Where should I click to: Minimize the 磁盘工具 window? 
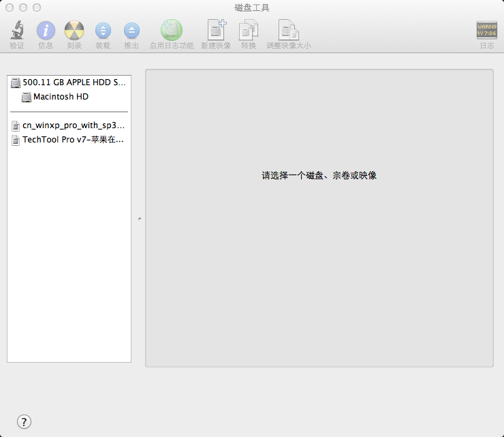pyautogui.click(x=23, y=7)
